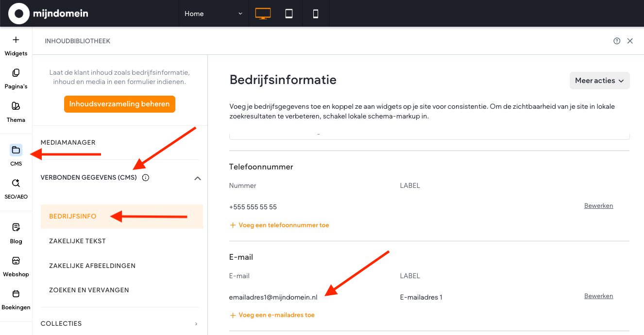
Task: Open the Pagina's sidebar icon
Action: 16,73
